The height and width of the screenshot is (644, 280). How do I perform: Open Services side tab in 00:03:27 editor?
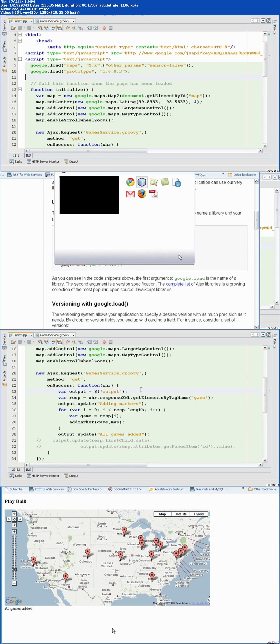[4, 27]
